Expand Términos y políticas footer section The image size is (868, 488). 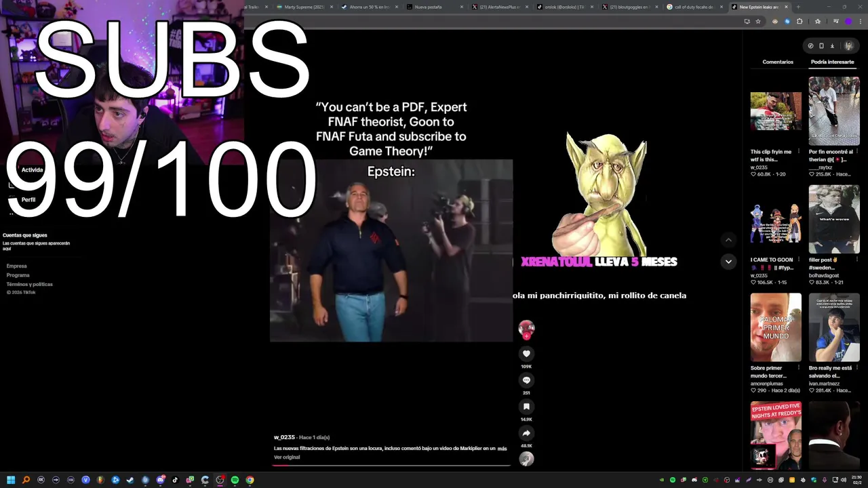tap(29, 284)
